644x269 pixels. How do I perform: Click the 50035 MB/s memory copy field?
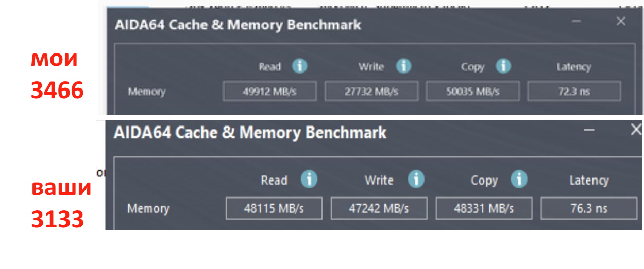point(472,92)
